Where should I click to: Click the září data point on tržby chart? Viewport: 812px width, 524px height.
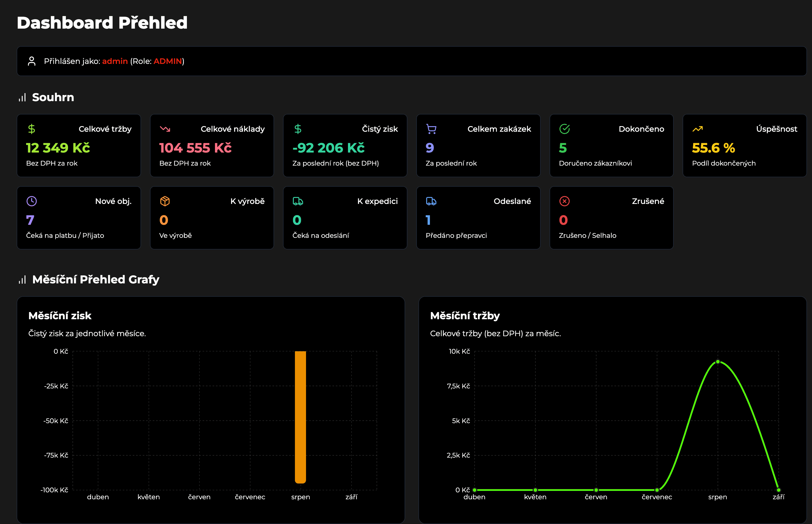click(x=779, y=490)
